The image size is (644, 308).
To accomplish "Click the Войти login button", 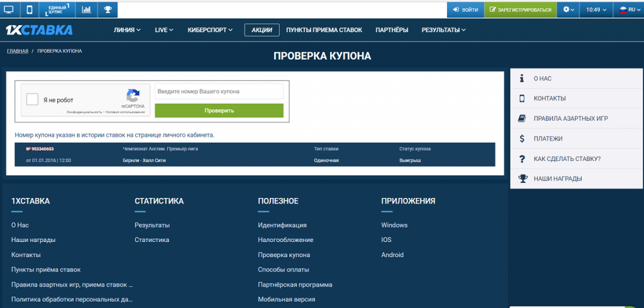I will pyautogui.click(x=465, y=9).
